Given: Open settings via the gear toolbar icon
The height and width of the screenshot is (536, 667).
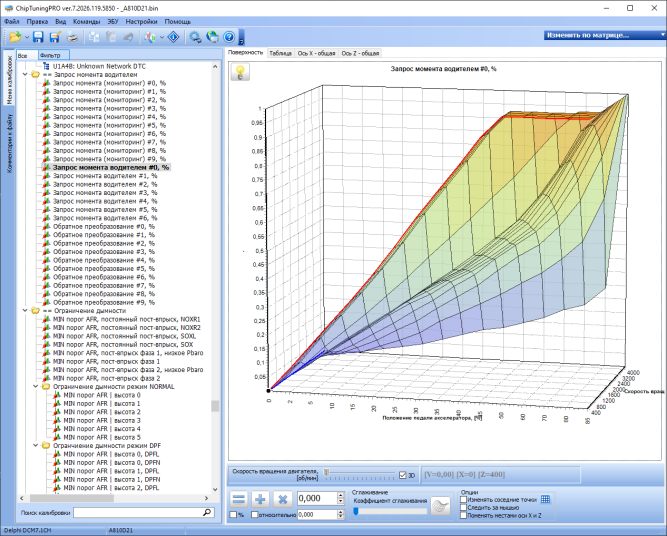Looking at the screenshot, I should pos(195,37).
